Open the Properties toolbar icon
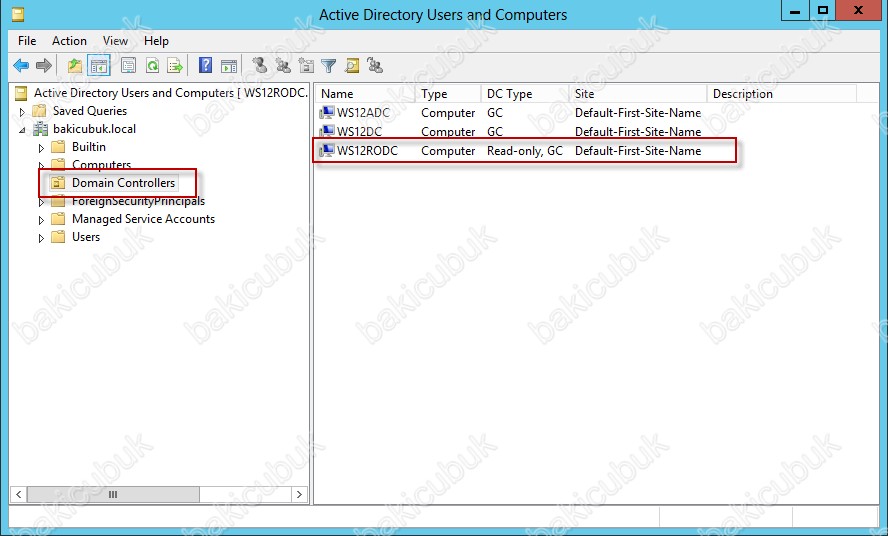Viewport: 888px width, 536px height. (x=129, y=66)
